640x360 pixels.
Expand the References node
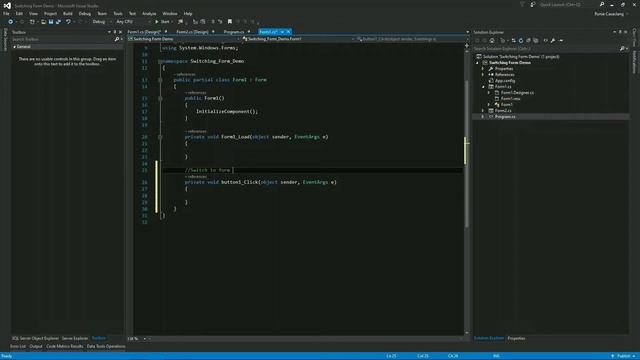click(483, 75)
